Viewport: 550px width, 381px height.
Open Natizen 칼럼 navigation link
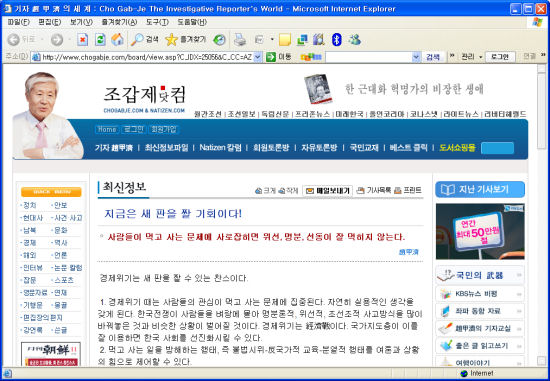tap(220, 148)
